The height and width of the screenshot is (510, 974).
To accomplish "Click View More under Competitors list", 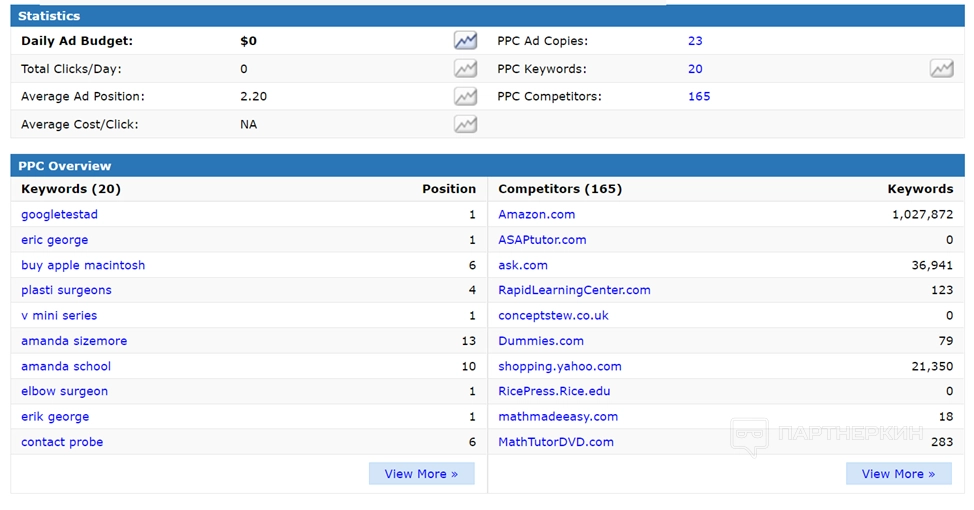I will (898, 474).
